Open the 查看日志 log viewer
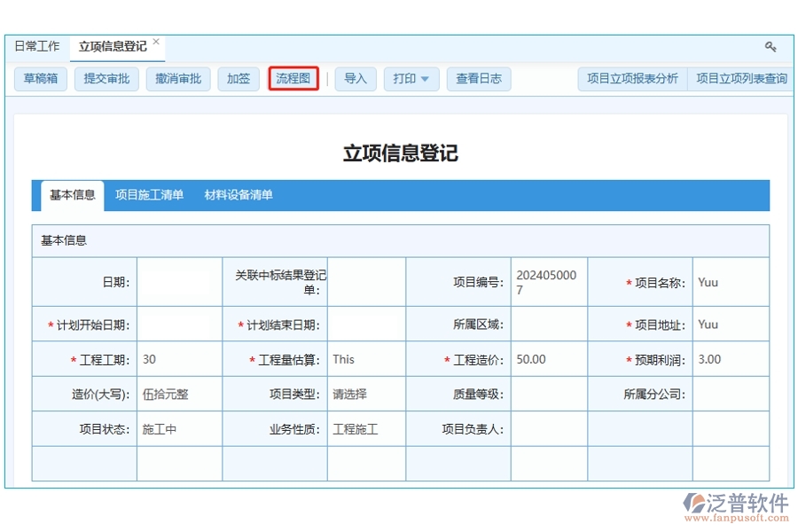The height and width of the screenshot is (532, 798). (478, 78)
